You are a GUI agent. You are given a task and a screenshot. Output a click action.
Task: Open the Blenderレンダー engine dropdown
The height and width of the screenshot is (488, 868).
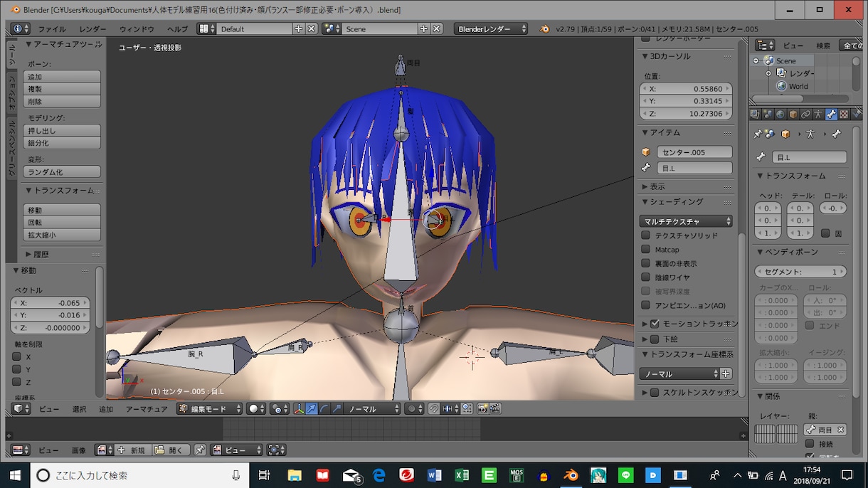[491, 28]
